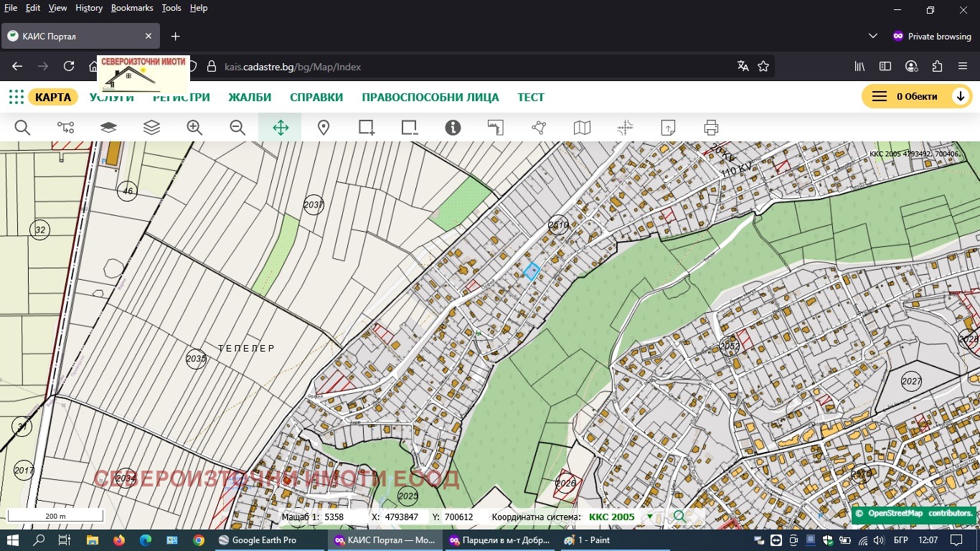Zoom in the map with plus magnifier

194,128
